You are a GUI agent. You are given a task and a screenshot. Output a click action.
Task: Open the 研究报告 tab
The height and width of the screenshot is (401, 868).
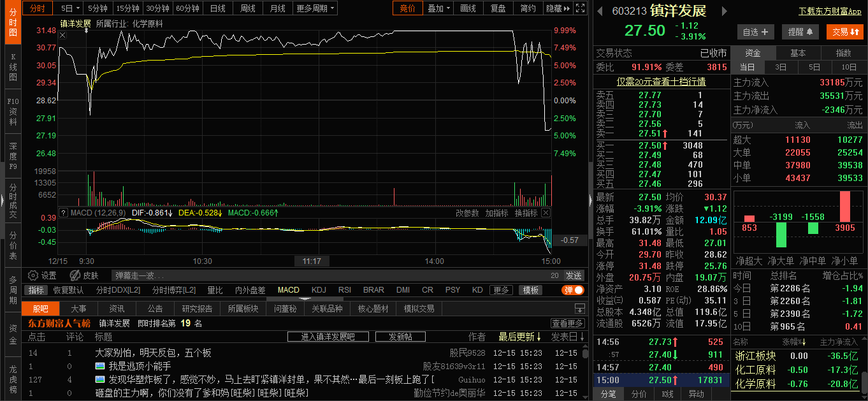[198, 309]
